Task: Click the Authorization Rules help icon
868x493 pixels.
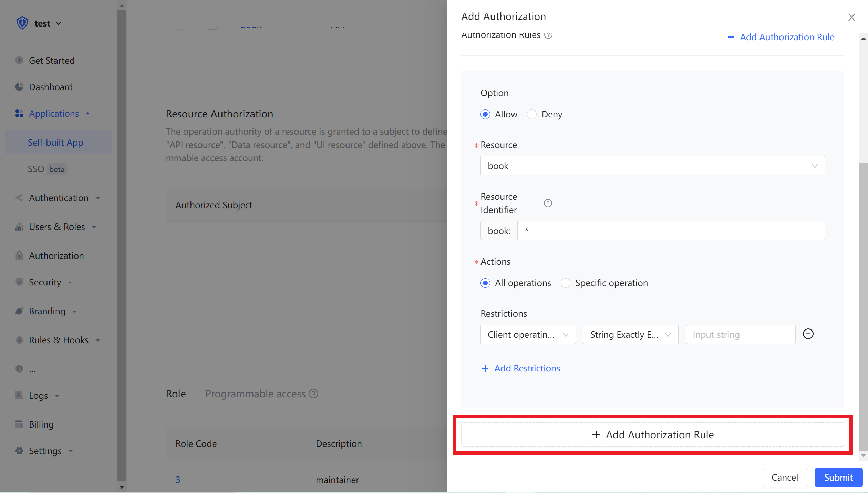Action: (x=548, y=35)
